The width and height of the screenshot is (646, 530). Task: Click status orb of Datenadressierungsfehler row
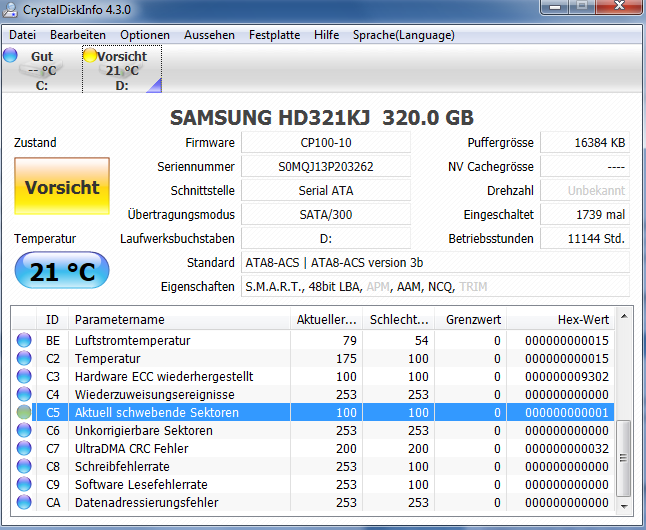click(24, 502)
